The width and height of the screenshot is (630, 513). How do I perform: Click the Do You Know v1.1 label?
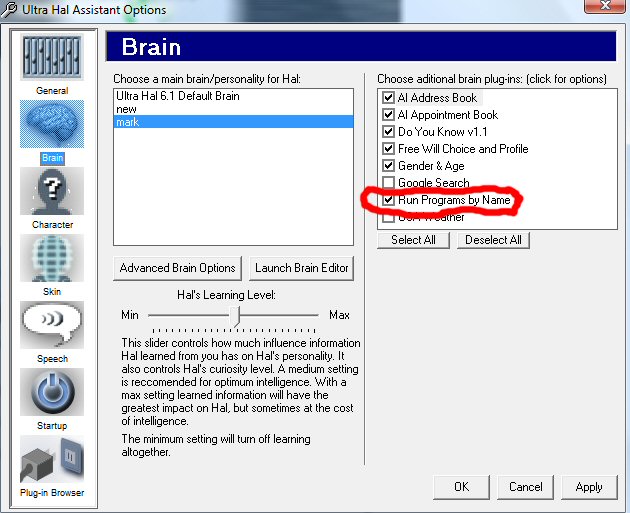[442, 132]
